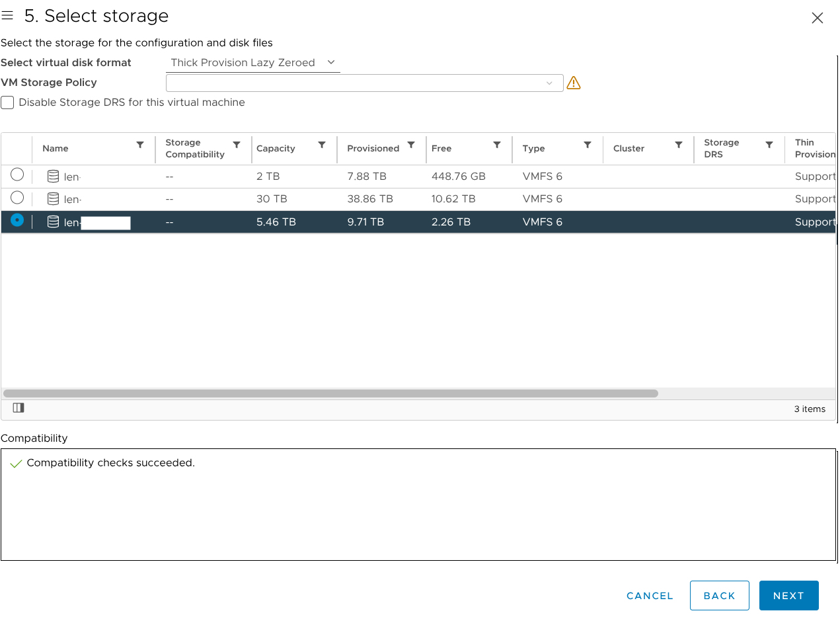Click the NEXT button
This screenshot has width=840, height=617.
pos(788,595)
